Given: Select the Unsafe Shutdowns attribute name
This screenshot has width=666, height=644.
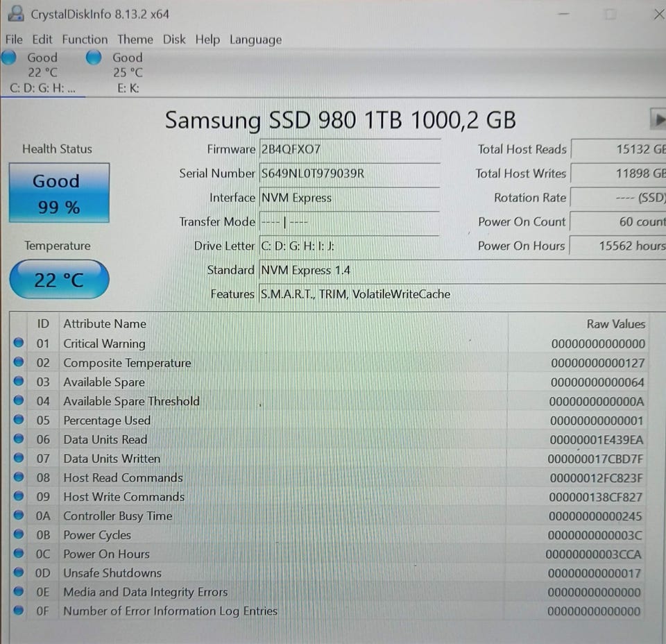Looking at the screenshot, I should point(112,573).
